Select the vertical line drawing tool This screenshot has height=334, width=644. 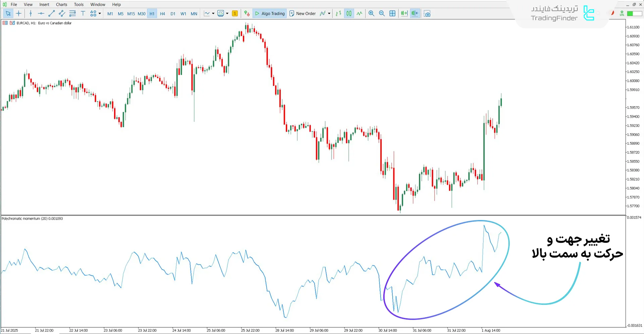pos(31,13)
